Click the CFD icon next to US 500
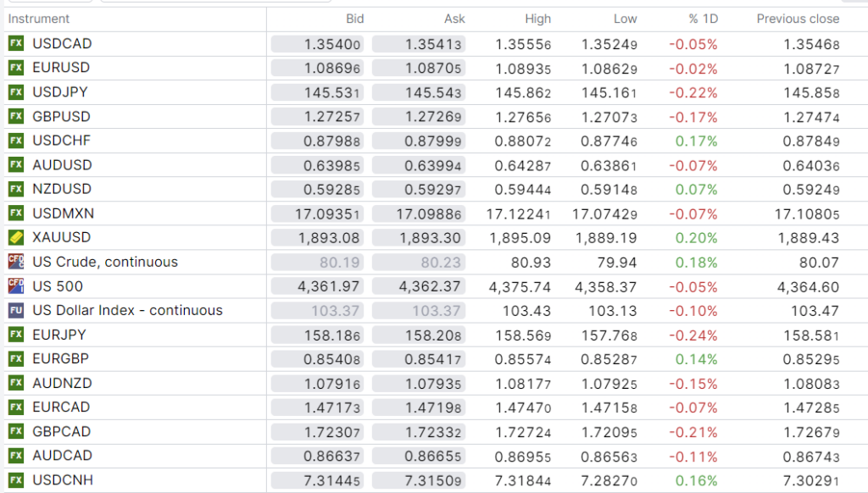Image resolution: width=868 pixels, height=493 pixels. click(16, 286)
